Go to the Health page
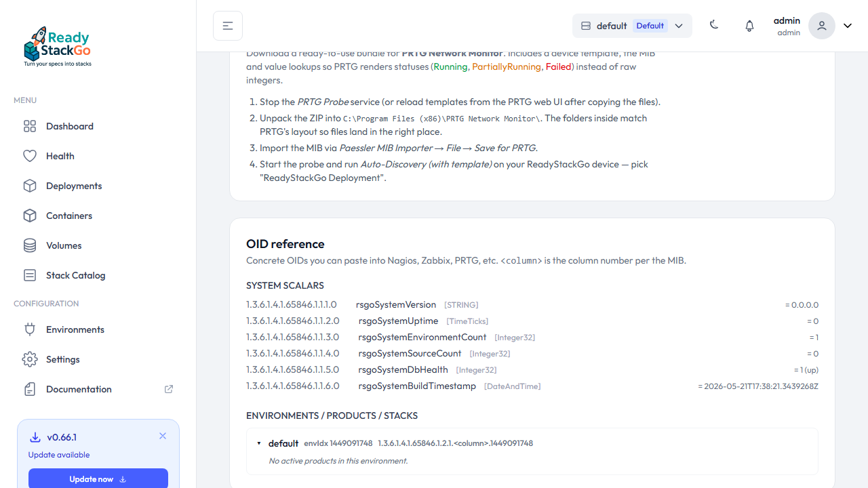This screenshot has width=868, height=488. (98, 156)
